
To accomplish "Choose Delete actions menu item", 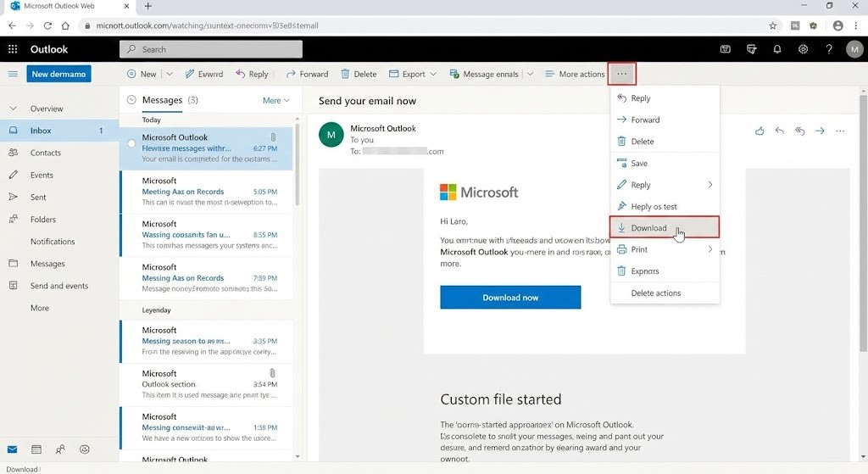I will (x=665, y=293).
